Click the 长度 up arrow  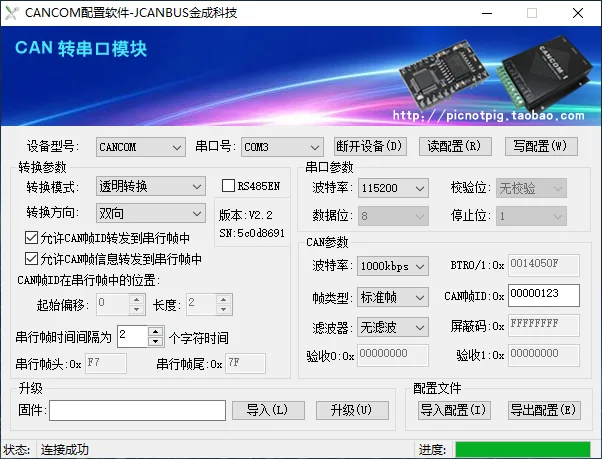click(x=223, y=299)
